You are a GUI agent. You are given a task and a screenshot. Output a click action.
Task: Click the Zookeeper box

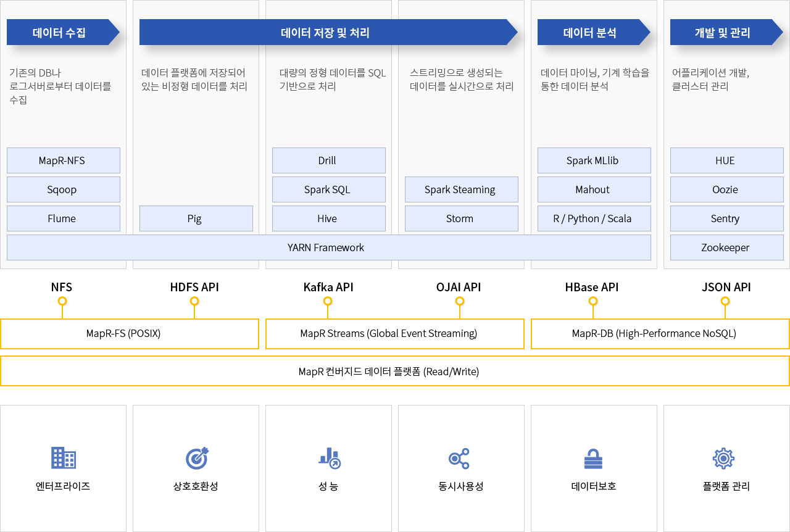726,247
